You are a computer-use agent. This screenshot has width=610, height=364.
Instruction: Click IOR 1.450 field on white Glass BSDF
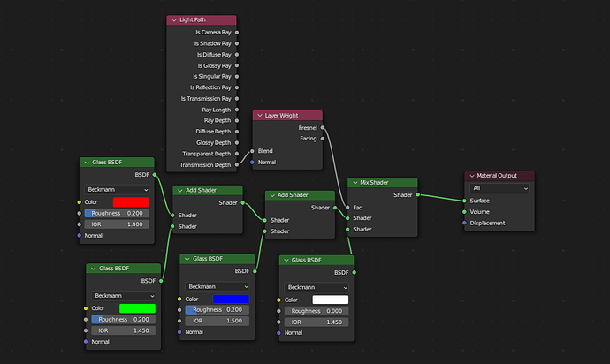(316, 322)
